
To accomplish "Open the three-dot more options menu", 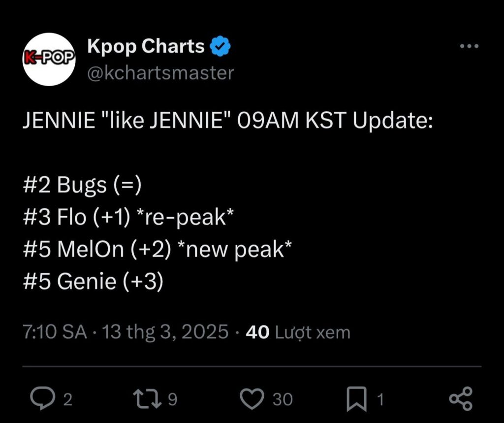I will tap(469, 47).
